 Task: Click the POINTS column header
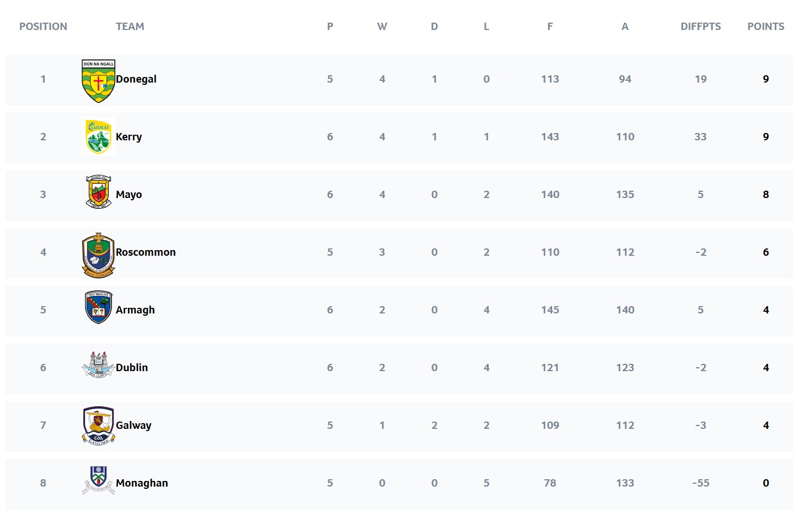click(x=766, y=27)
